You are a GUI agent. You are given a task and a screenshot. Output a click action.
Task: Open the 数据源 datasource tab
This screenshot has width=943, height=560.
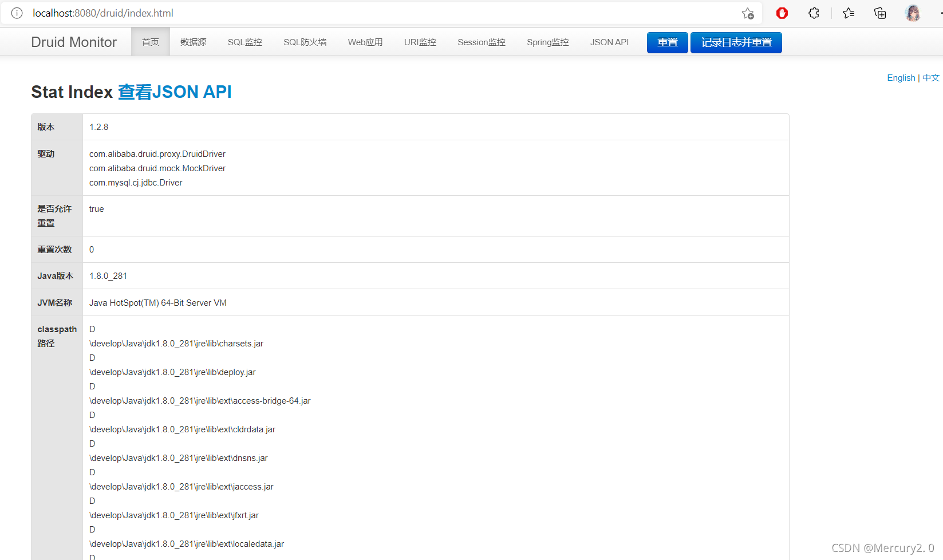point(194,42)
